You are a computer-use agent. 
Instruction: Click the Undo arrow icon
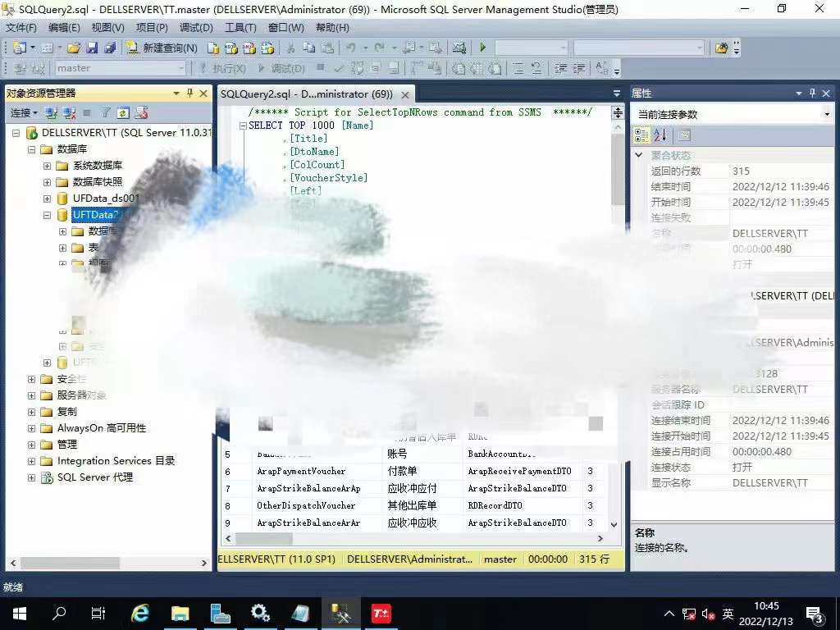pos(351,48)
